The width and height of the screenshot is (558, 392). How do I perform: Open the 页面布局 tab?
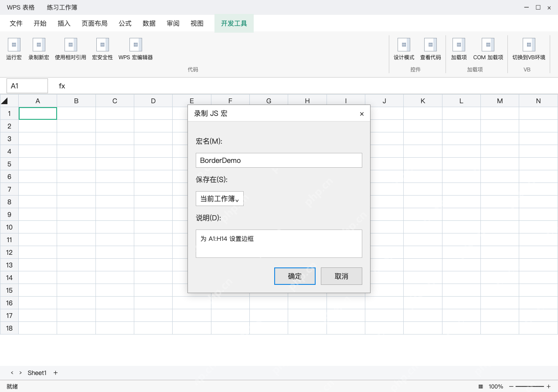[x=95, y=24]
